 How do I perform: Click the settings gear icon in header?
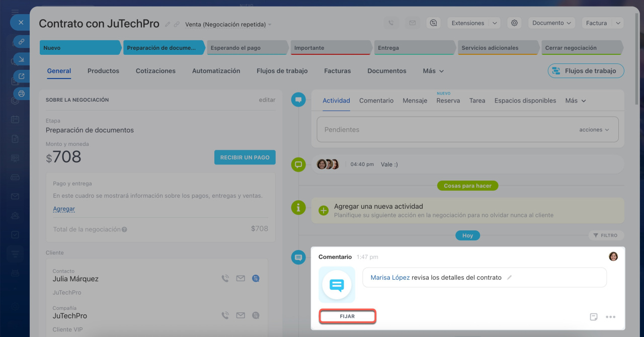(x=514, y=23)
